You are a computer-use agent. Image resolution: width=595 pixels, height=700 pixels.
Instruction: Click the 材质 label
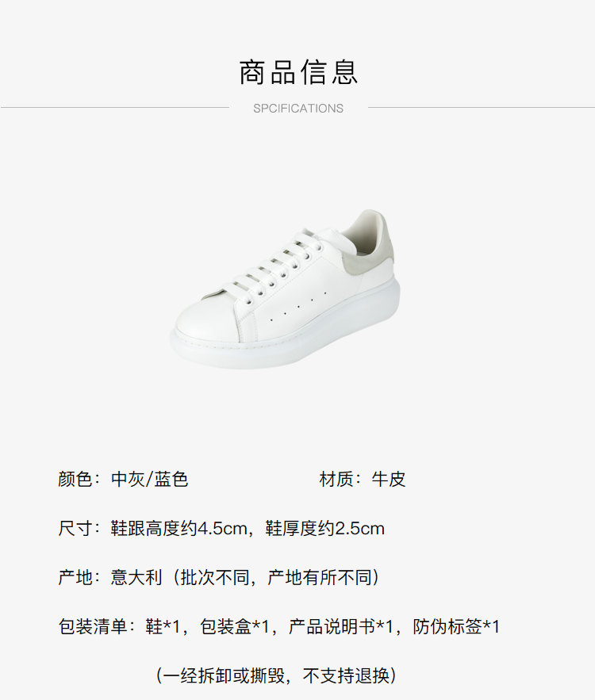click(x=336, y=480)
